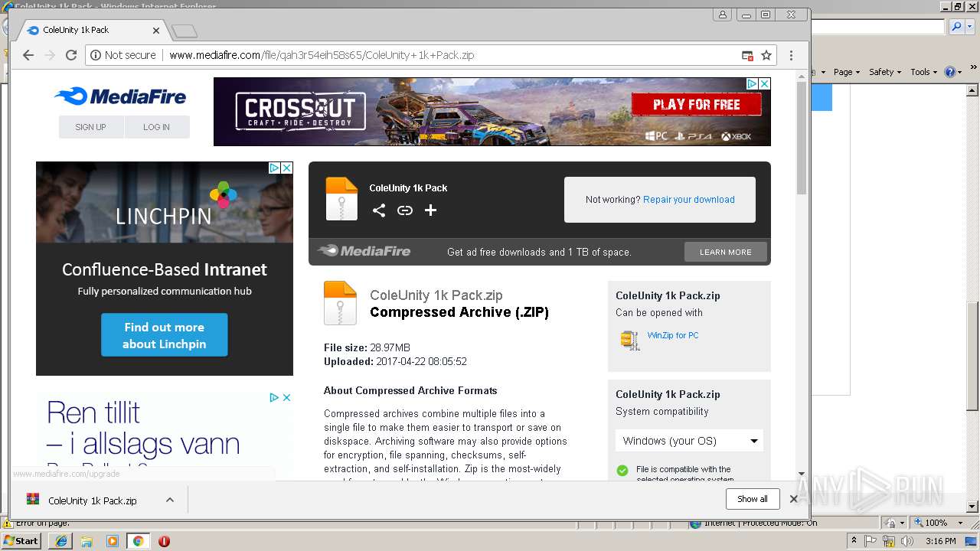Open a new Chrome tab
This screenshot has width=980, height=551.
[x=185, y=31]
